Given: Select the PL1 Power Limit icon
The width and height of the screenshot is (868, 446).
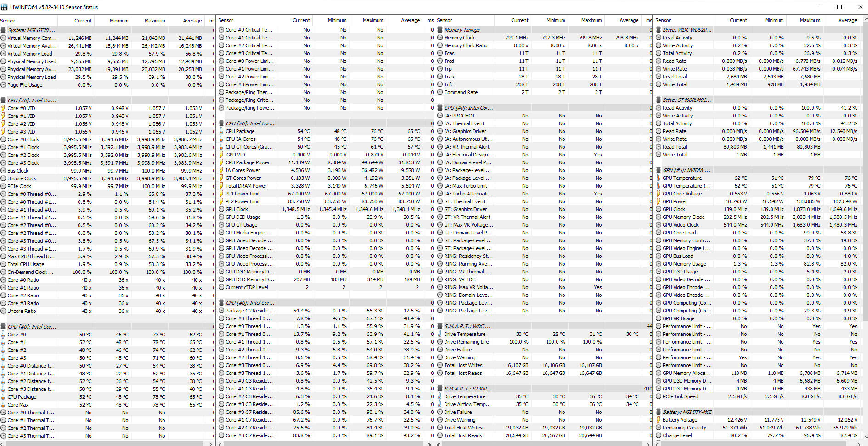Looking at the screenshot, I should click(x=221, y=194).
